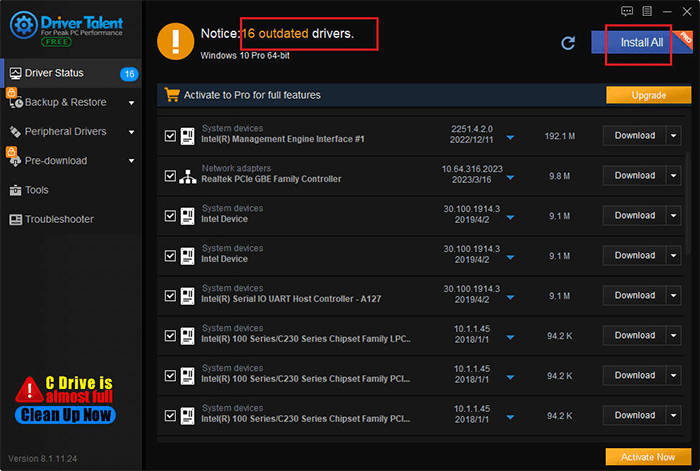Open the Tools section
Viewport: 700px width, 471px height.
(71, 190)
